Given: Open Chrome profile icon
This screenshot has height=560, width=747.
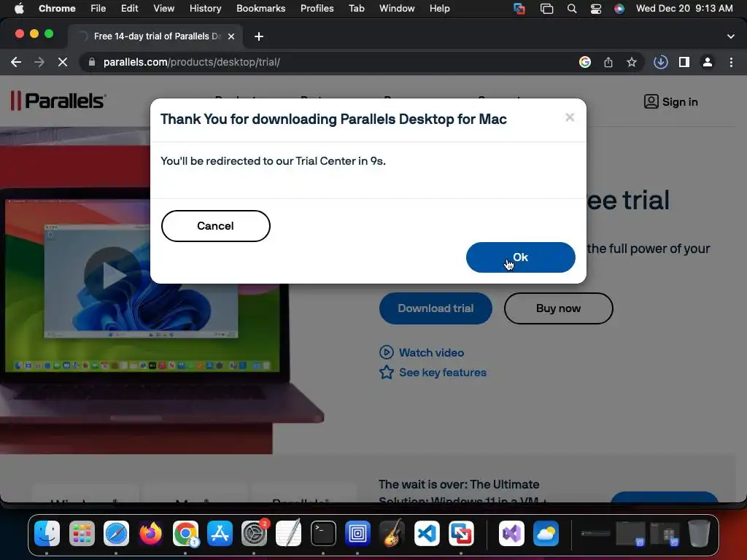Looking at the screenshot, I should pyautogui.click(x=708, y=62).
